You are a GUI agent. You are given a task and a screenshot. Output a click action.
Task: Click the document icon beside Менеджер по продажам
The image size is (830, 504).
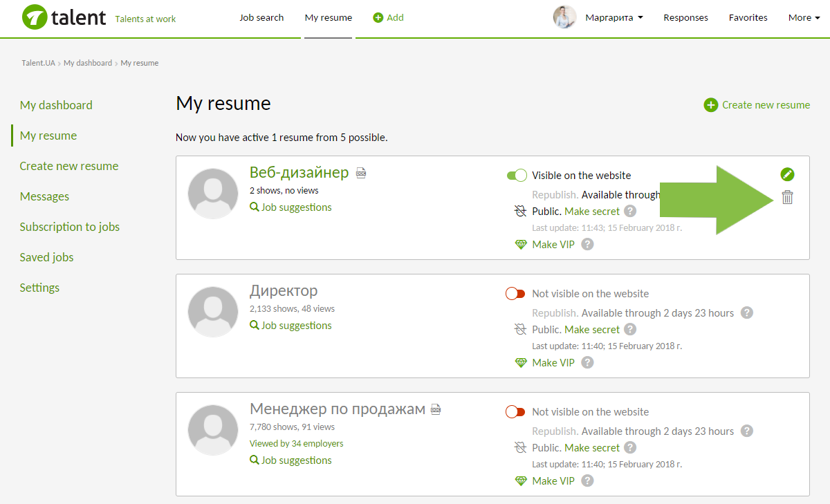(436, 409)
